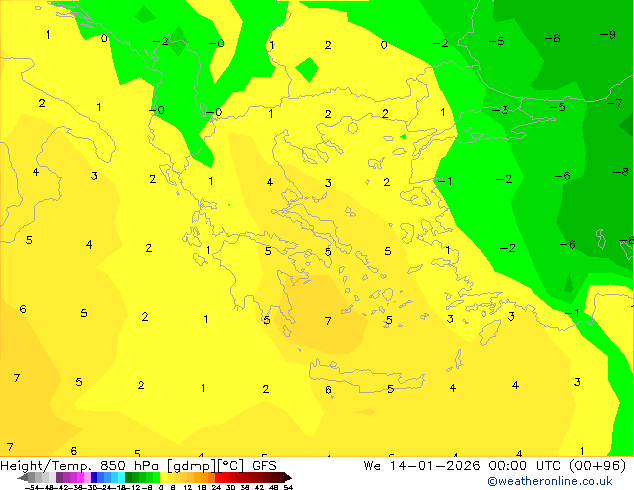634x490 pixels.
Task: Click the "-3" temperature value on the map
Action: point(500,110)
